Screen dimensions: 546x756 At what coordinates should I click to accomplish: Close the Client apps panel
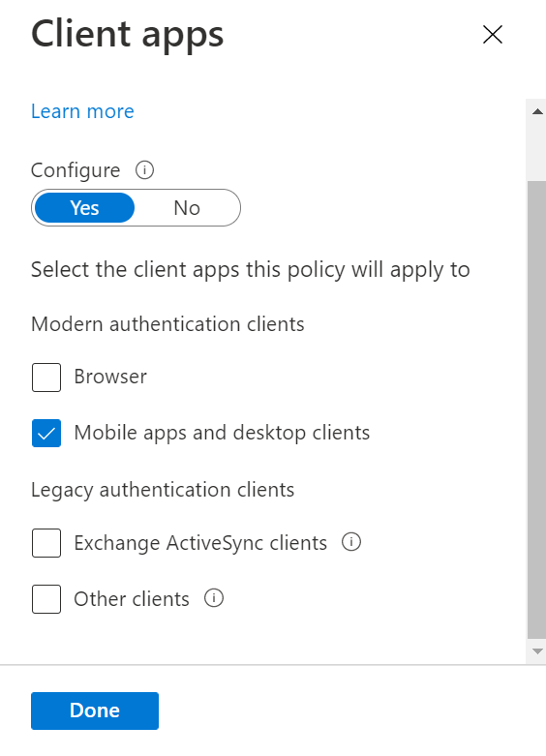[493, 35]
